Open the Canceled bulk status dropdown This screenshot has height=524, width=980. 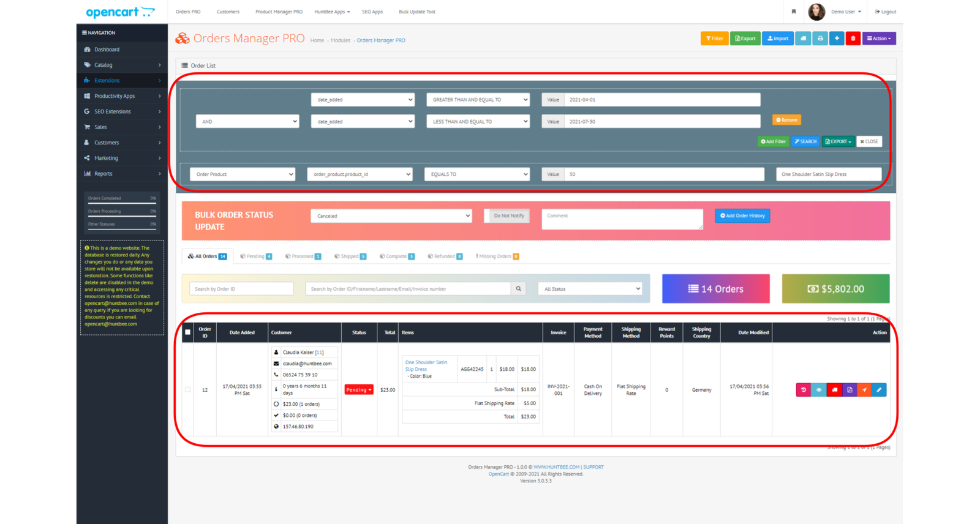(x=392, y=216)
